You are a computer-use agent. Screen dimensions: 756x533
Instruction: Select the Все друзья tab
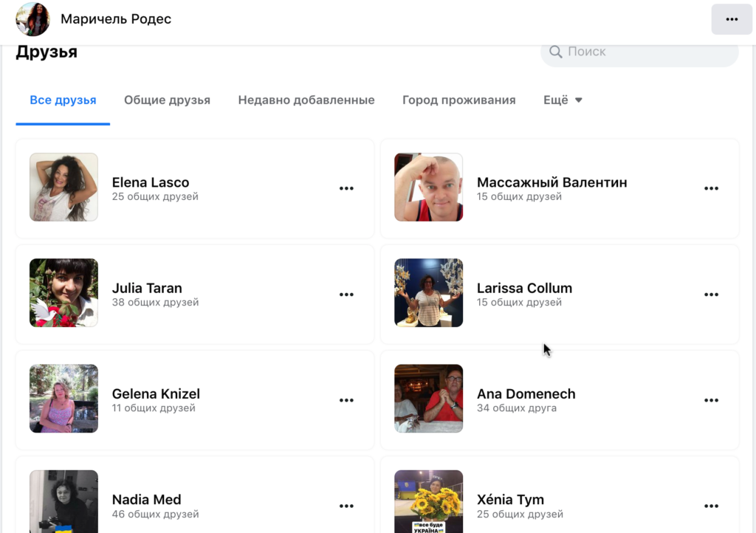63,100
